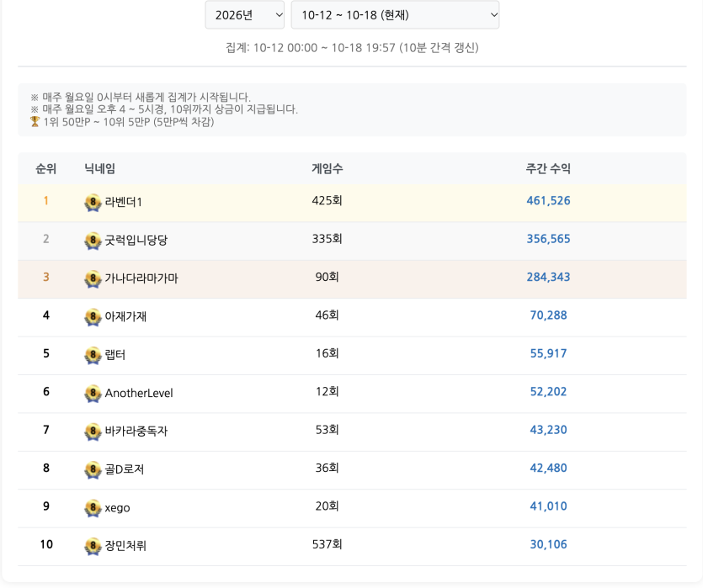This screenshot has width=703, height=588.
Task: Click level 8 badge next to 장민처뤼
Action: click(x=93, y=546)
